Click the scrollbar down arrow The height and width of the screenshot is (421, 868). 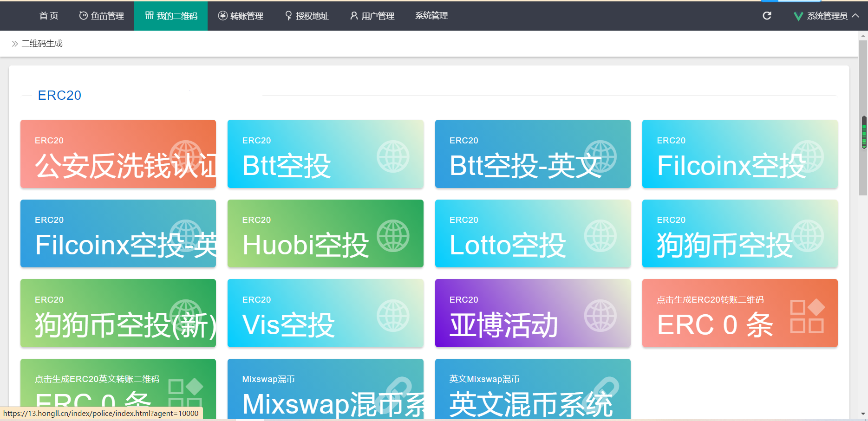[863, 414]
